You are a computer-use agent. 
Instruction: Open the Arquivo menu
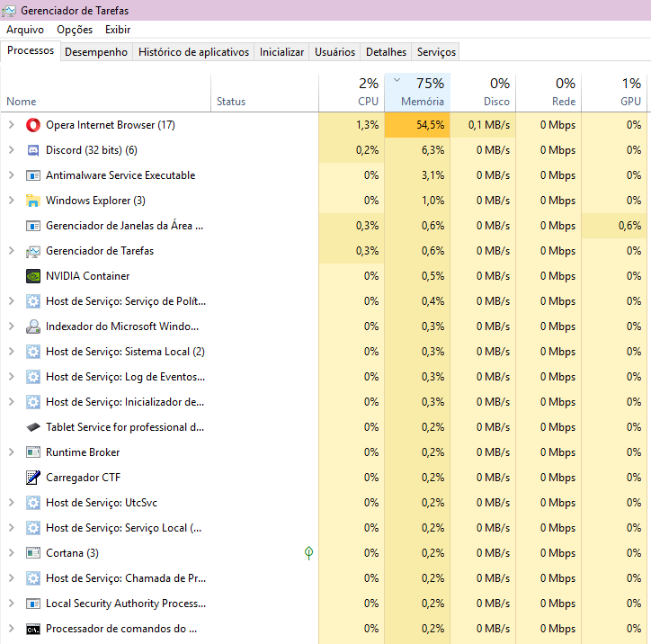25,30
